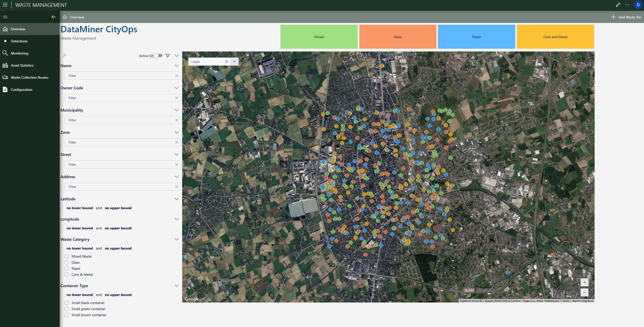This screenshot has width=644, height=327.
Task: Click the search magnifier above filters
Action: pos(65,56)
